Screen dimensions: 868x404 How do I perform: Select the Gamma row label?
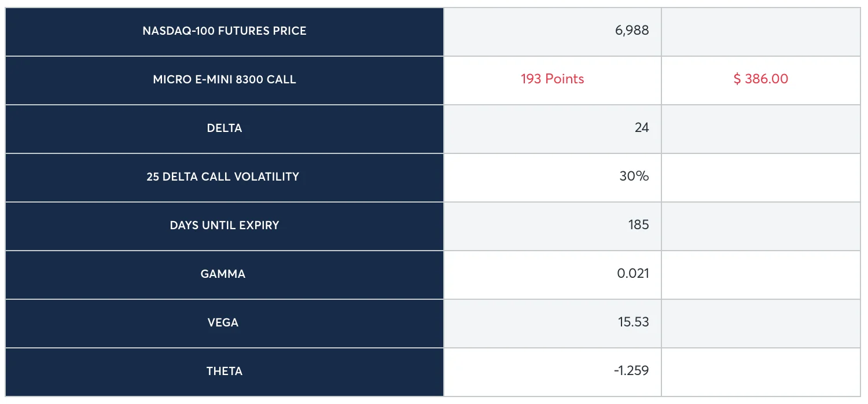tap(223, 274)
